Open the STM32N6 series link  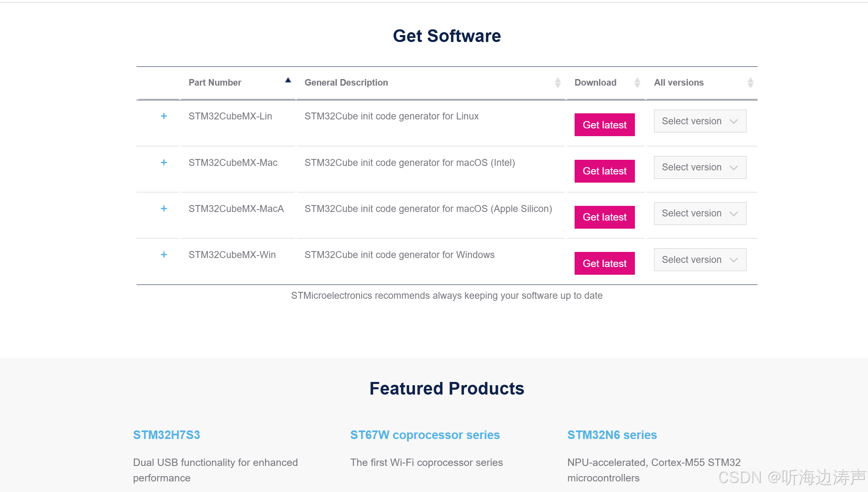[612, 435]
